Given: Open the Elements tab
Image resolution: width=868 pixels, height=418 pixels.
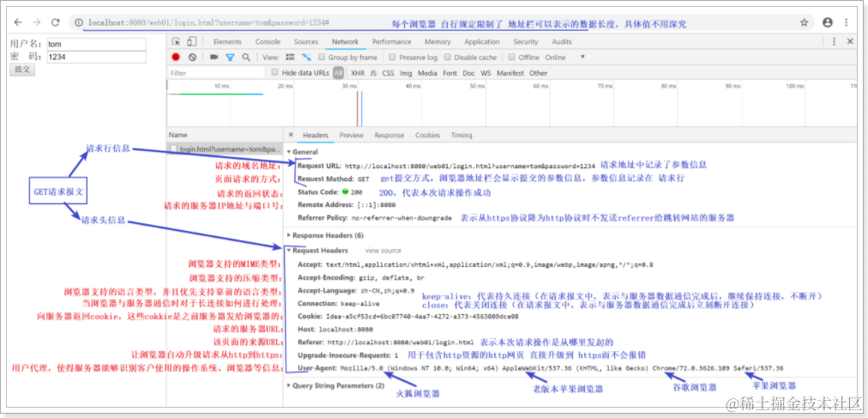Looking at the screenshot, I should (x=227, y=41).
